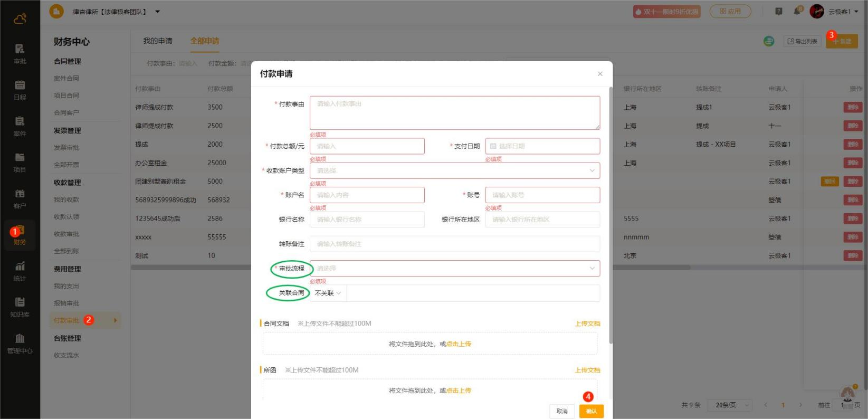Click the notification bell icon
This screenshot has height=419, width=868.
(x=797, y=12)
